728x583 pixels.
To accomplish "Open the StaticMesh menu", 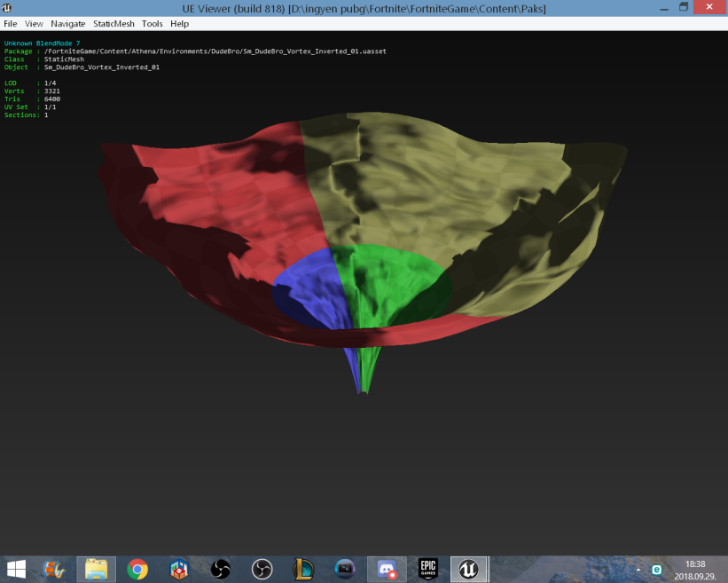I will click(115, 23).
